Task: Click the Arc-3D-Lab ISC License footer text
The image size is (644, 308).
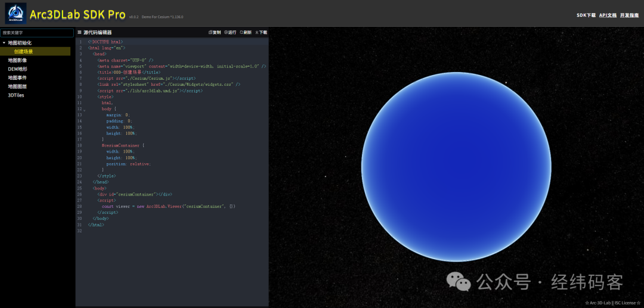Action: pos(612,303)
